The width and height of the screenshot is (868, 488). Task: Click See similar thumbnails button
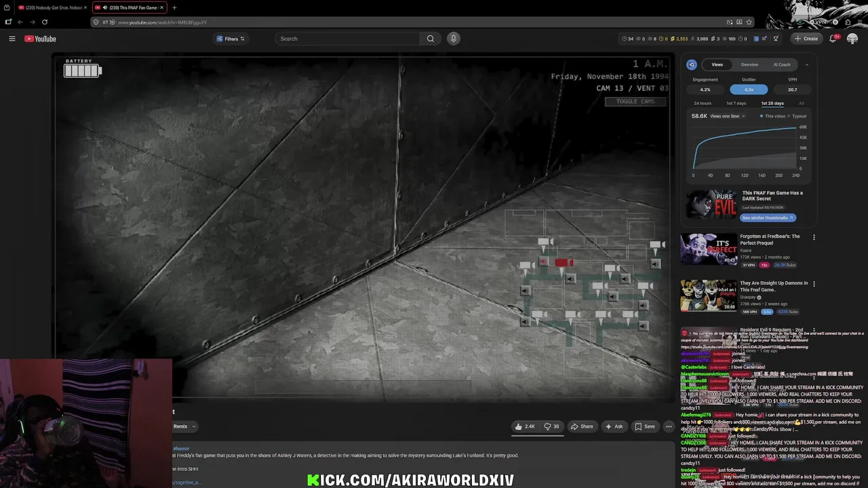(768, 218)
